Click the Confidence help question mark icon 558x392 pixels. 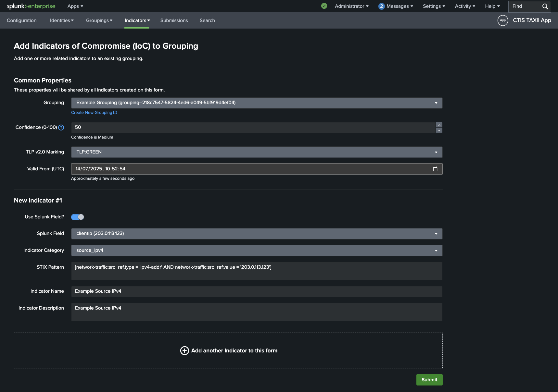(x=61, y=128)
